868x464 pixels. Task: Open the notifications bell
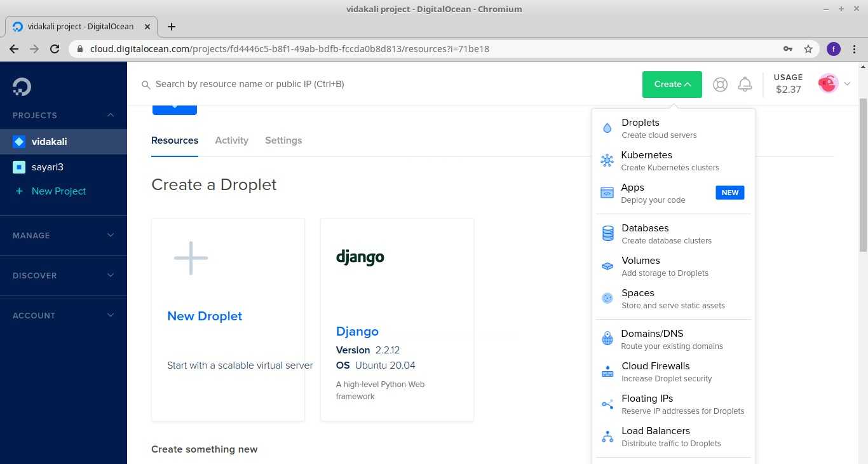(745, 85)
